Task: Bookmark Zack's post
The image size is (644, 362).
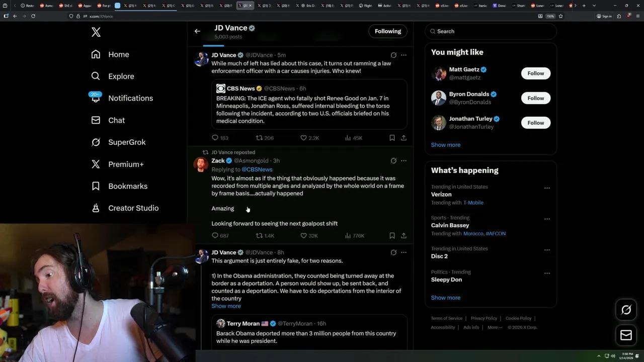Action: (x=392, y=236)
